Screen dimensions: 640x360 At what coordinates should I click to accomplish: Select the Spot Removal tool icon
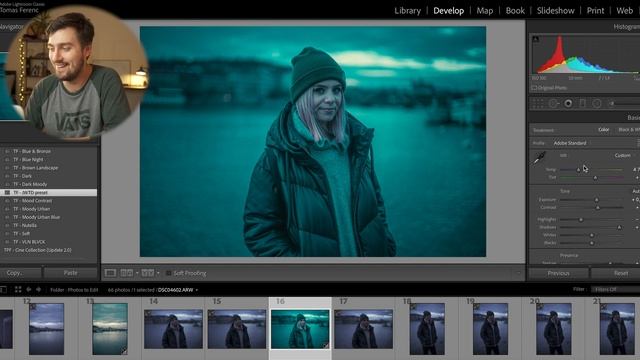(553, 104)
